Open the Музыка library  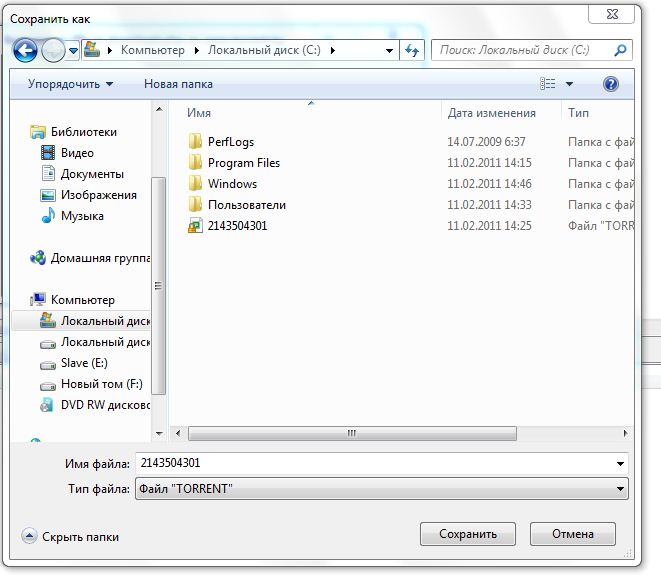pos(82,216)
